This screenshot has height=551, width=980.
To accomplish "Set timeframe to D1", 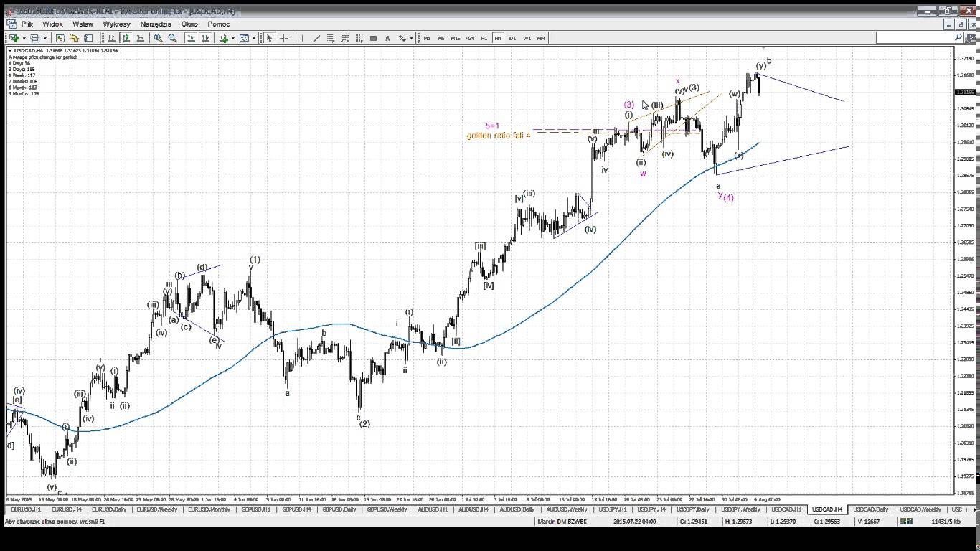I will (512, 38).
